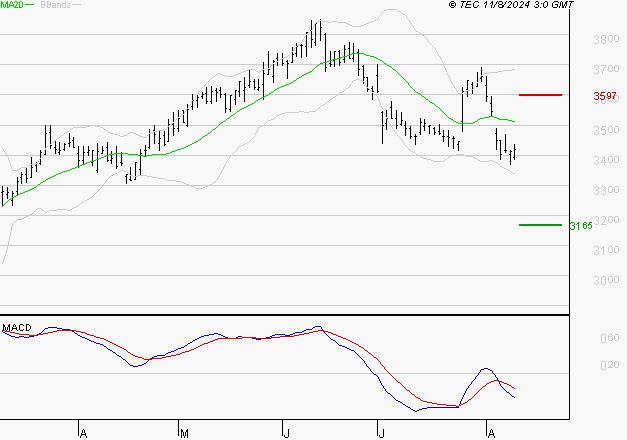The height and width of the screenshot is (440, 627).
Task: Click the BBands legend label
Action: point(56,5)
